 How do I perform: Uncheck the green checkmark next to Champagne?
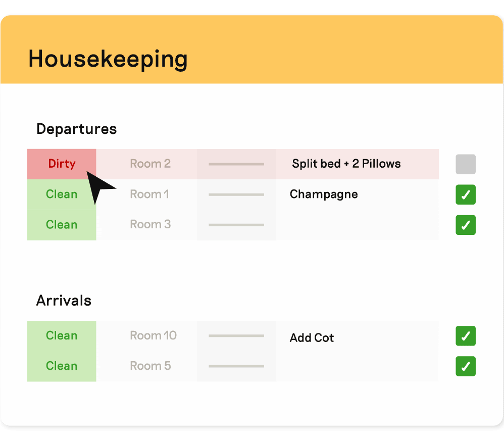tap(465, 194)
